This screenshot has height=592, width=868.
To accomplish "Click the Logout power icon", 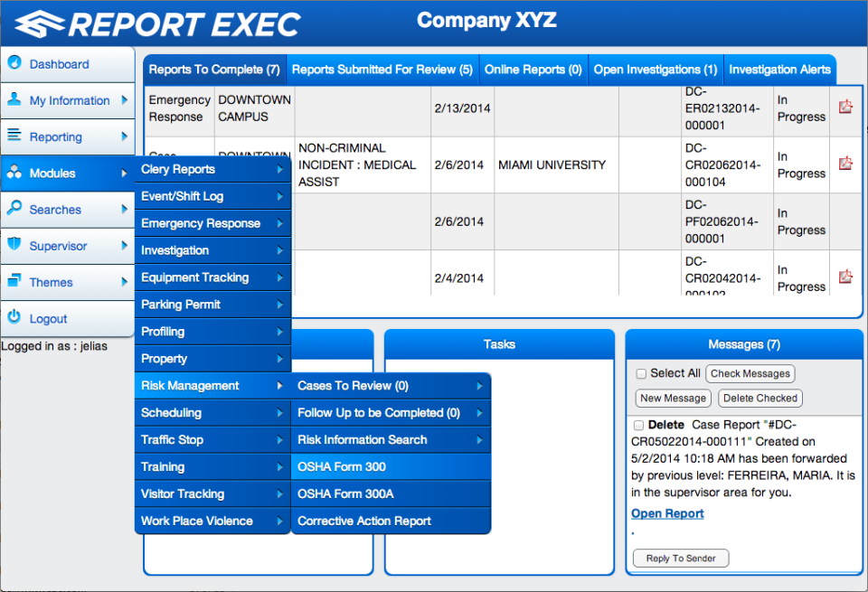I will pos(14,317).
